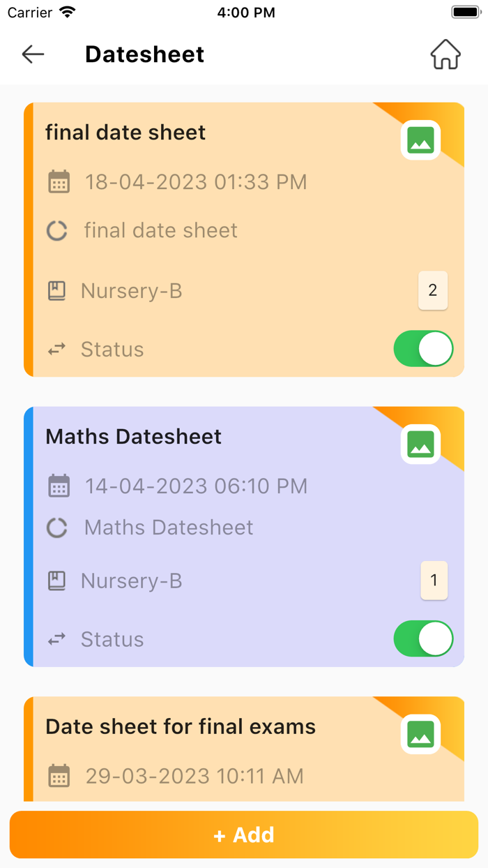Open the count badge showing 2 on first card
488x868 pixels.
click(x=433, y=290)
